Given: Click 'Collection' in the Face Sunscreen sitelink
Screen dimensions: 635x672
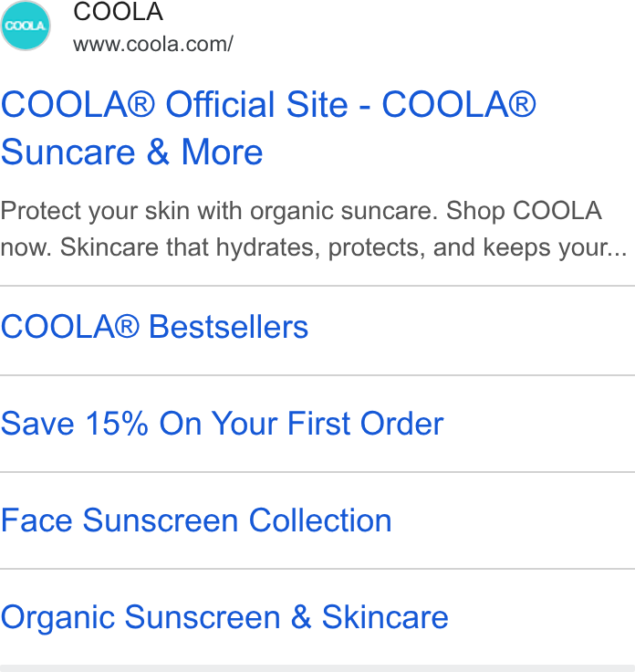Looking at the screenshot, I should tap(320, 520).
